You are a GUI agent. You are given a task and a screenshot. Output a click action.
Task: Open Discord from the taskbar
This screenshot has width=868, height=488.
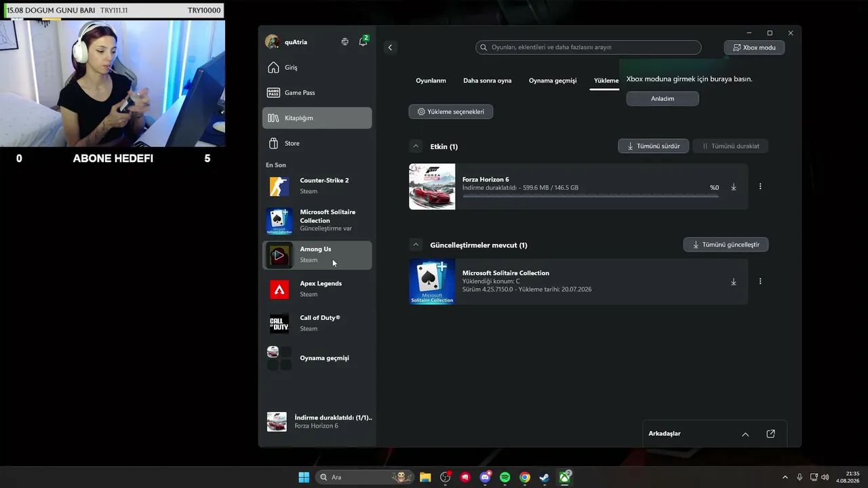pos(485,477)
